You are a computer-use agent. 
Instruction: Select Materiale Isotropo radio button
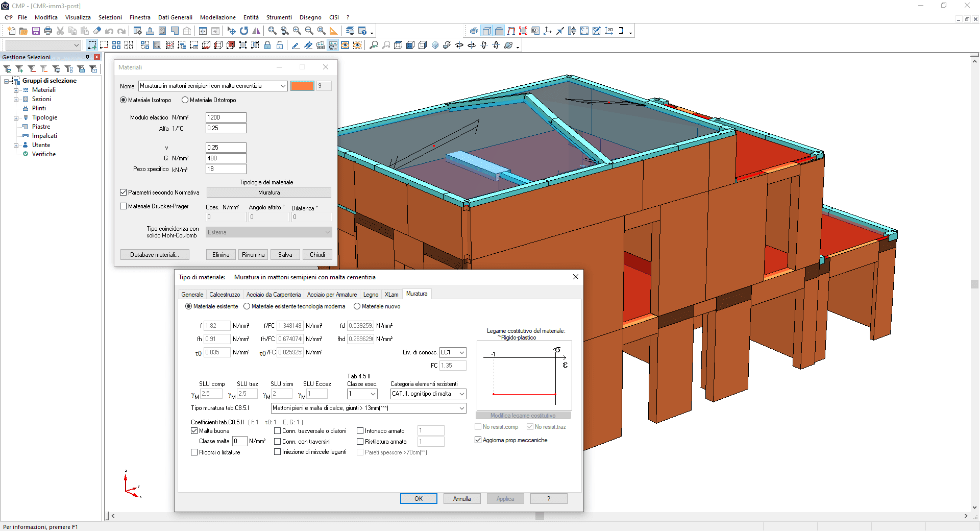pyautogui.click(x=123, y=100)
